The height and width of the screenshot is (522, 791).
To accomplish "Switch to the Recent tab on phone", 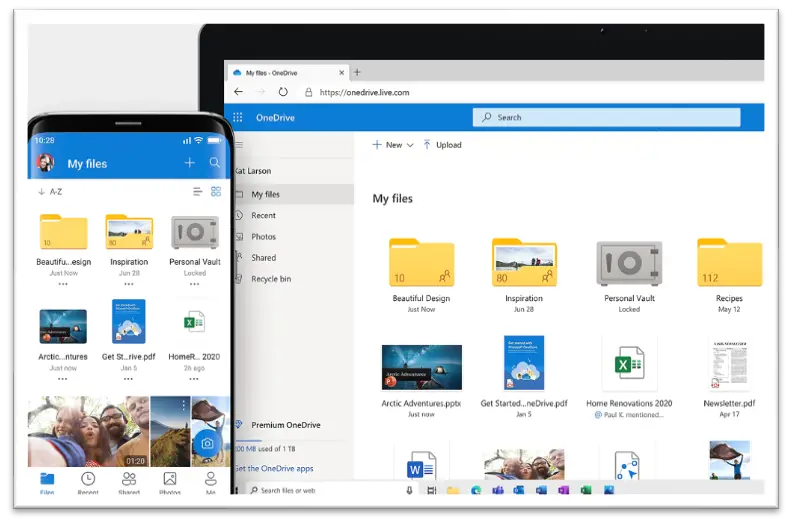I will click(88, 483).
